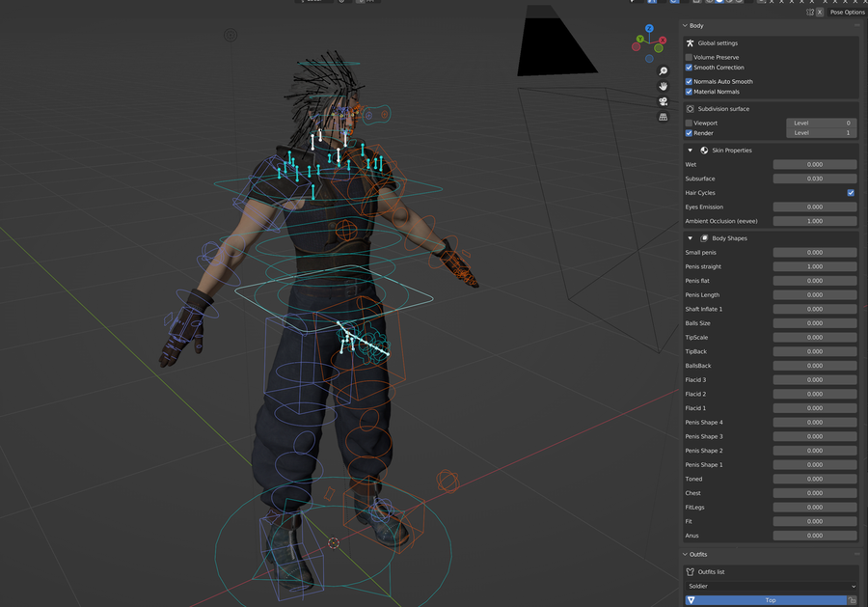The height and width of the screenshot is (607, 868).
Task: Click the hand pan view icon
Action: pos(663,87)
